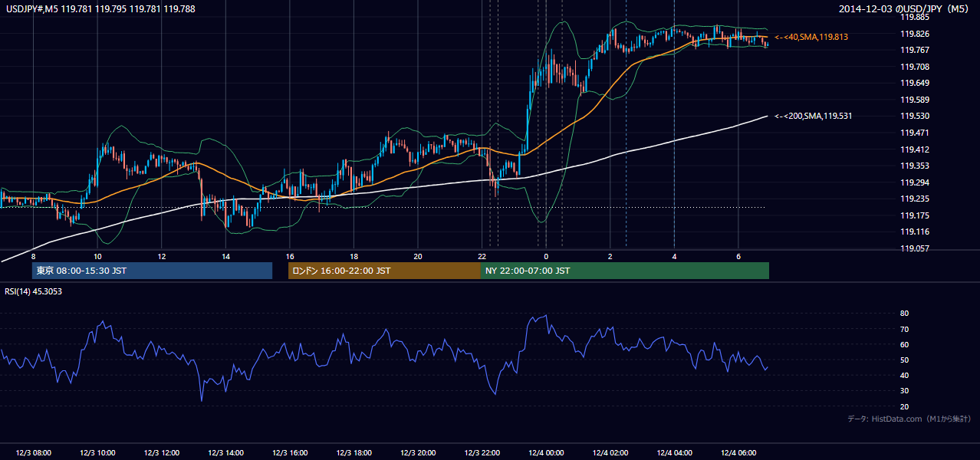This screenshot has height=460, width=980.
Task: Click price axis value 119.826
Action: click(913, 34)
